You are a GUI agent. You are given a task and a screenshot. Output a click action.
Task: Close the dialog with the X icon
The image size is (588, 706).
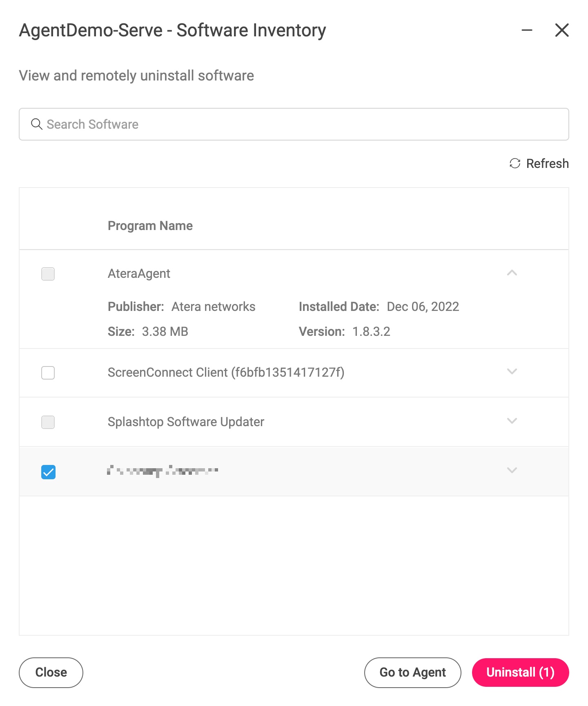click(562, 30)
